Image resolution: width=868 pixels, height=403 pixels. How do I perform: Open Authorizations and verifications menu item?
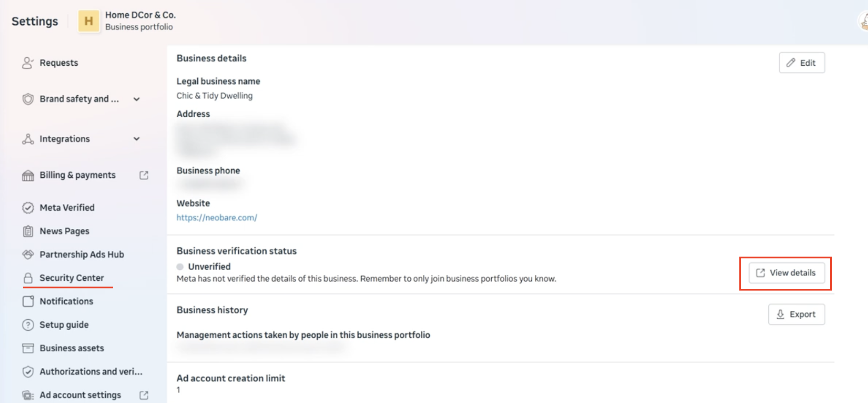tap(91, 372)
